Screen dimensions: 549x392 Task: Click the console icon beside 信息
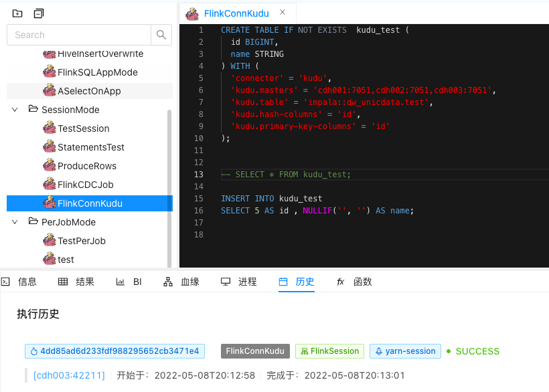pos(5,282)
